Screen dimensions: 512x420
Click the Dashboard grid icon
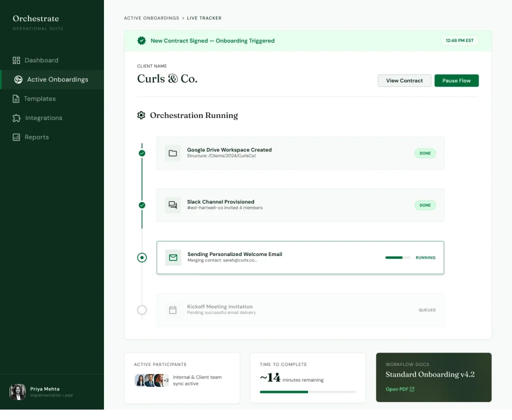[16, 60]
